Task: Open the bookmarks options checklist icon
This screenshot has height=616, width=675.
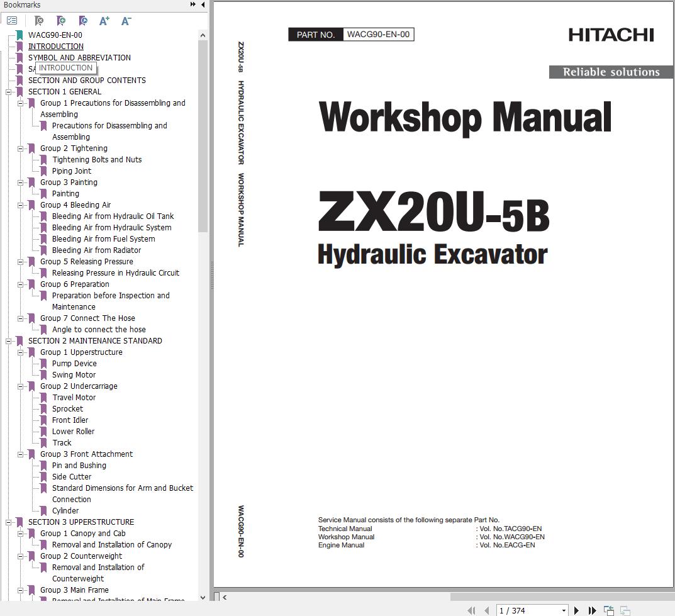Action: [12, 21]
